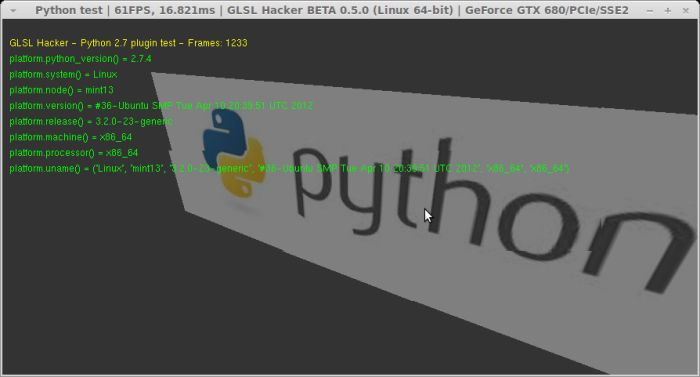Select the 'platform.python_version() = 2.7.4' line

click(x=80, y=59)
